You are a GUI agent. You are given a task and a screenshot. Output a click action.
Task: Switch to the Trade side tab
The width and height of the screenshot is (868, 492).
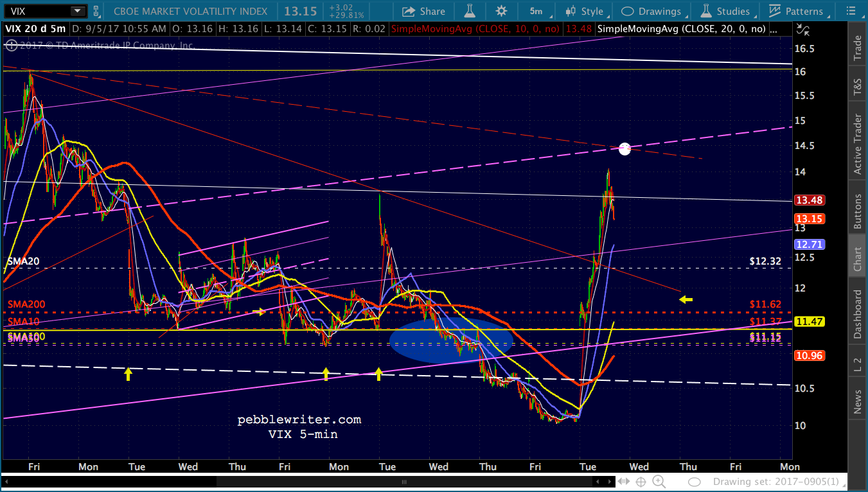pyautogui.click(x=857, y=48)
